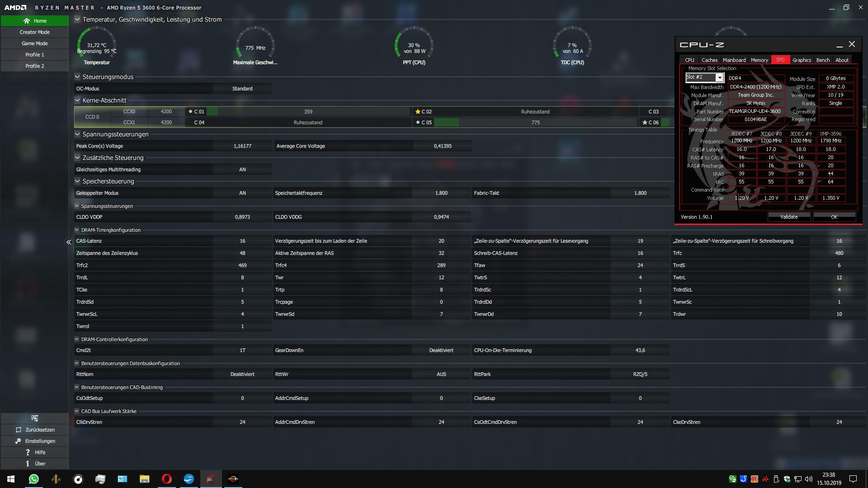The width and height of the screenshot is (868, 488).
Task: Collapse the Temperatur, Geschwindigkeit, Leistung und Strom section
Action: (x=77, y=19)
